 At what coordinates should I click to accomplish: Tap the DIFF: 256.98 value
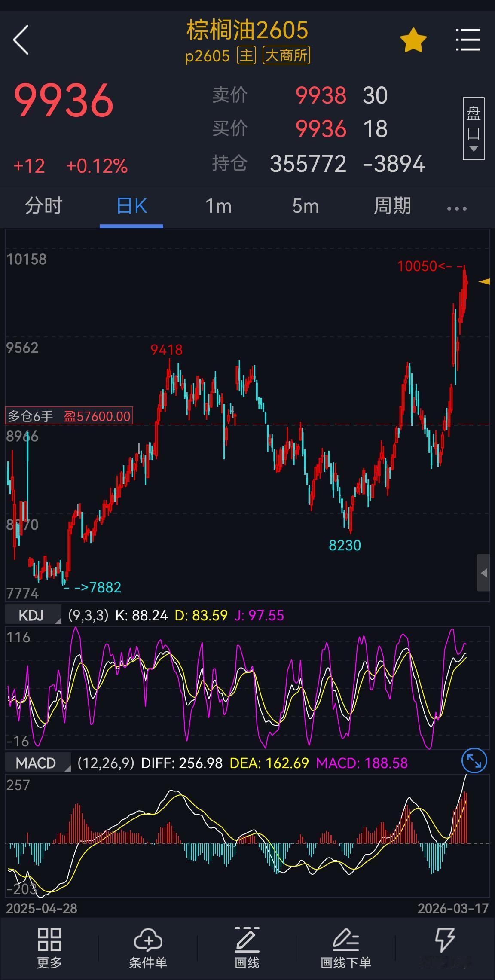tap(182, 763)
